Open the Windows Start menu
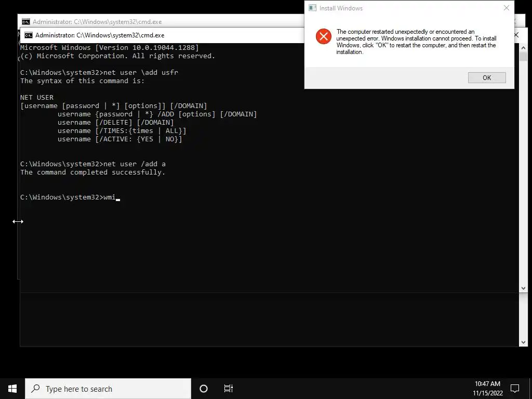Screen dimensions: 532x399 (12, 389)
